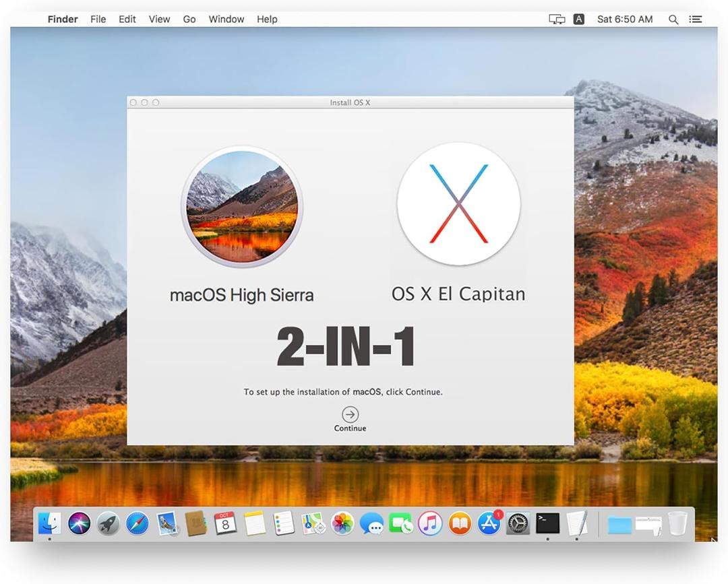The height and width of the screenshot is (584, 728).
Task: Toggle the keyboard input source menu
Action: pyautogui.click(x=578, y=19)
